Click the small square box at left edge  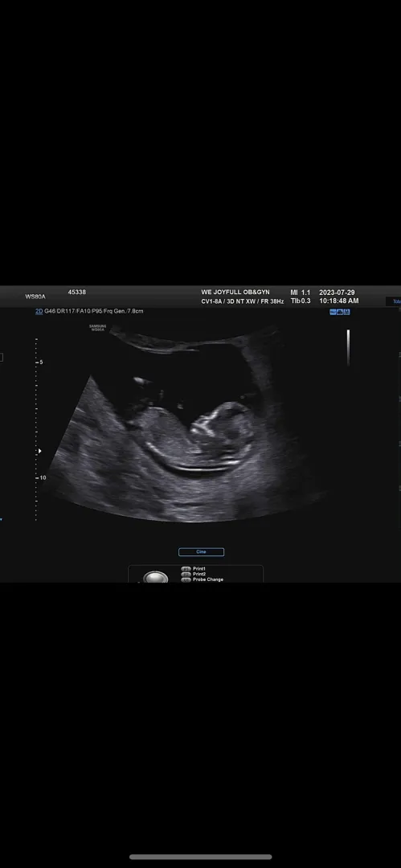(x=1, y=358)
